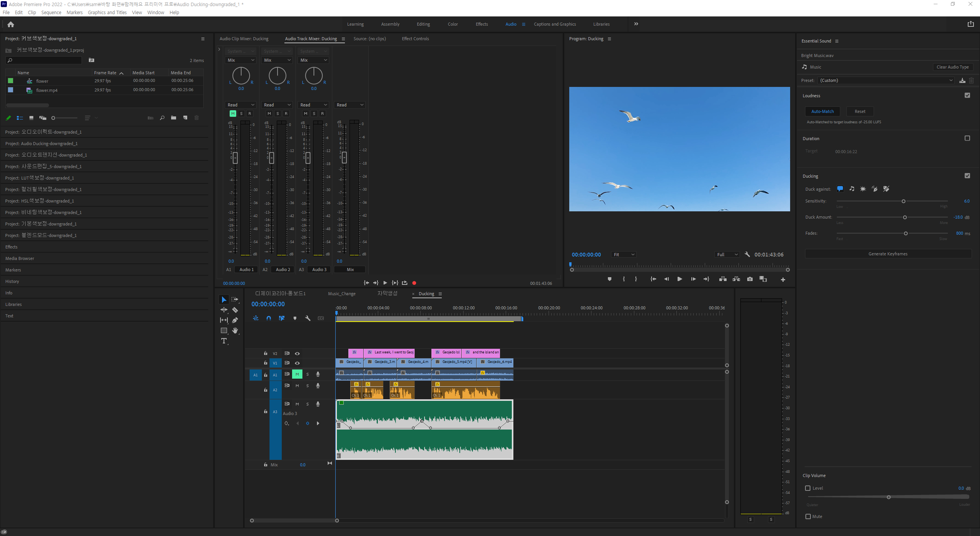Select the Pen tool in timeline tools
Image resolution: width=980 pixels, height=536 pixels.
[x=235, y=320]
